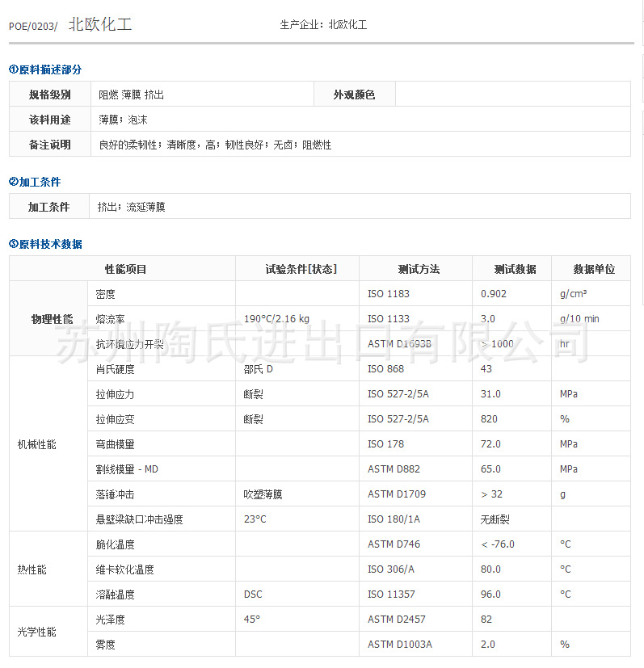
Task: Click the 72.0 flexural modulus value
Action: [490, 444]
